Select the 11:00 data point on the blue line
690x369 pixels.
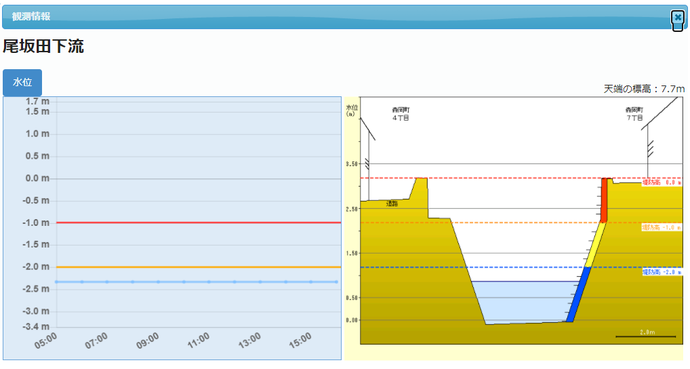pos(209,282)
